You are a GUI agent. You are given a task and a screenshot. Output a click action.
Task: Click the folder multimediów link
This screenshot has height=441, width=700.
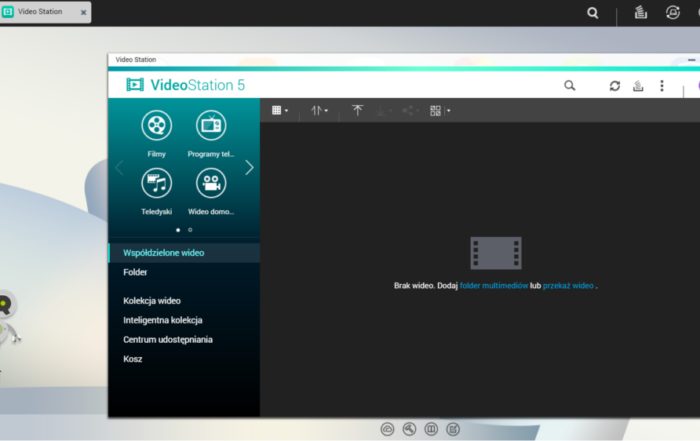494,286
